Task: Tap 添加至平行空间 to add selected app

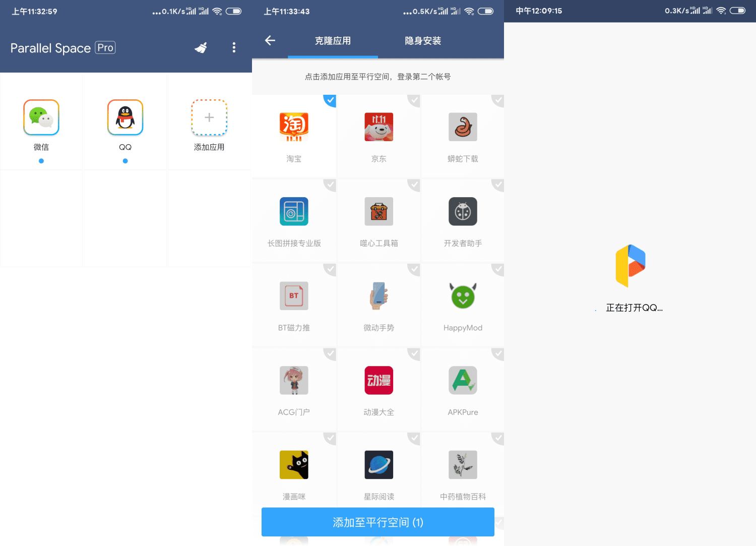Action: point(377,522)
